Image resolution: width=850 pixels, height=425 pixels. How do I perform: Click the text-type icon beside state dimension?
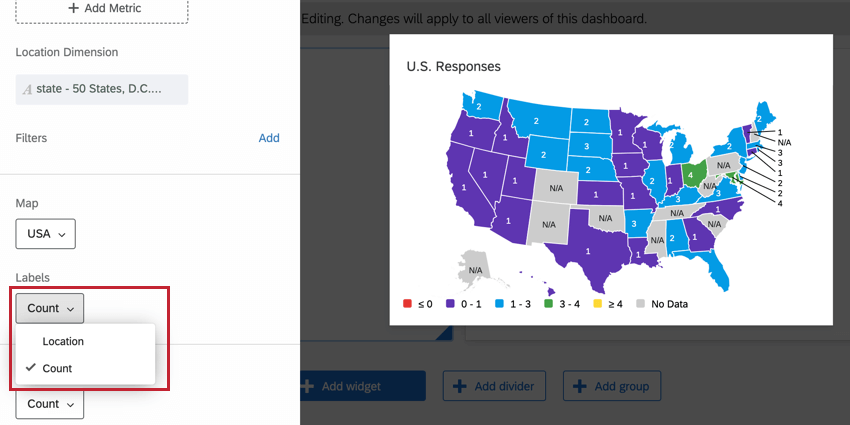click(27, 90)
